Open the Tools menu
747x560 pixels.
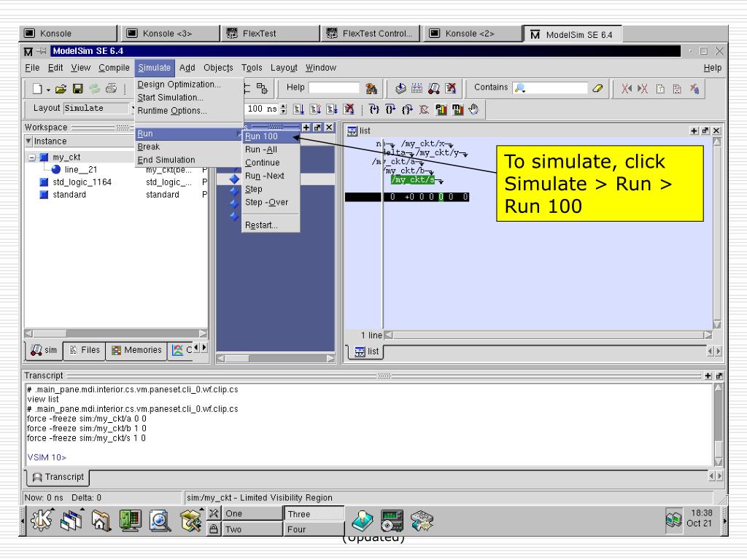252,68
